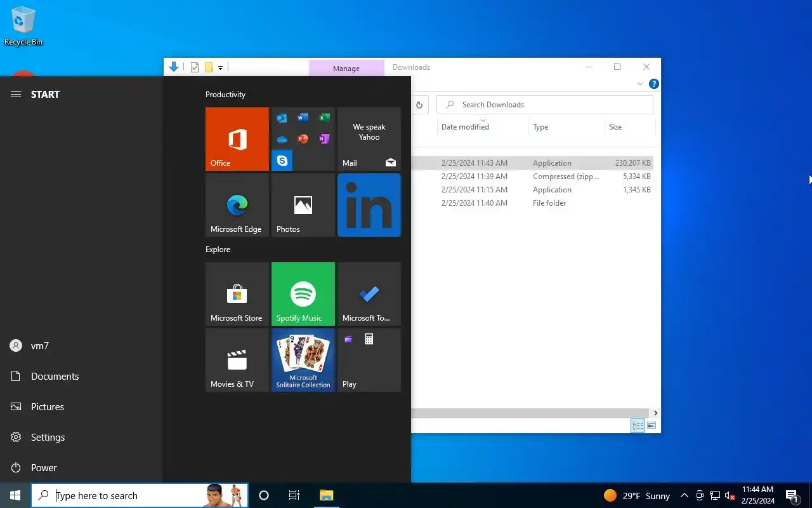Screen dimensions: 812x508
Task: Open Cortana from the taskbar
Action: (x=264, y=495)
